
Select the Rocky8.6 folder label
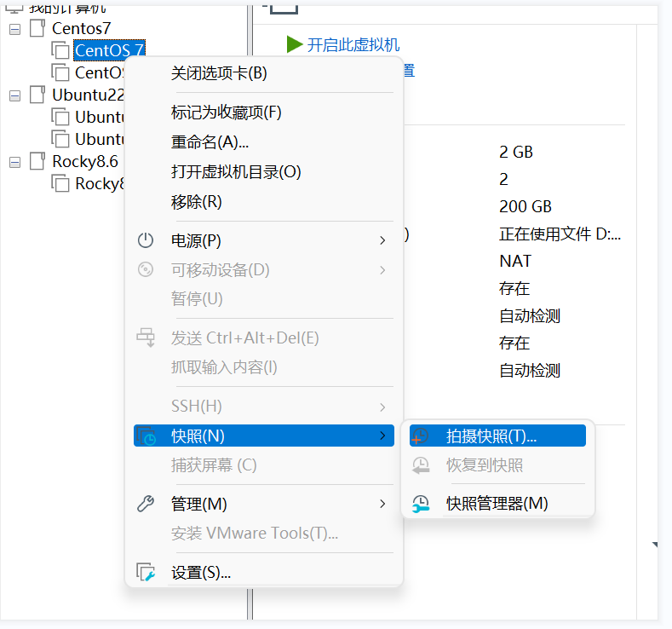(x=85, y=161)
